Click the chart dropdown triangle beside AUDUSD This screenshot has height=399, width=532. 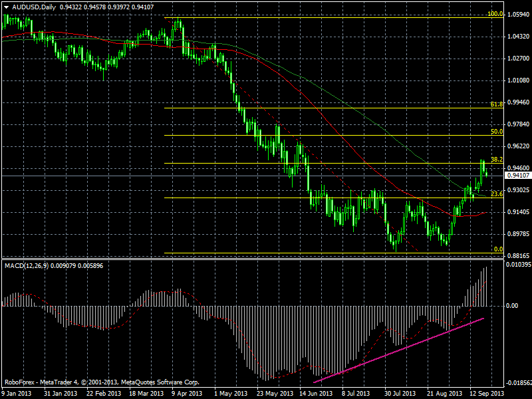click(x=7, y=7)
